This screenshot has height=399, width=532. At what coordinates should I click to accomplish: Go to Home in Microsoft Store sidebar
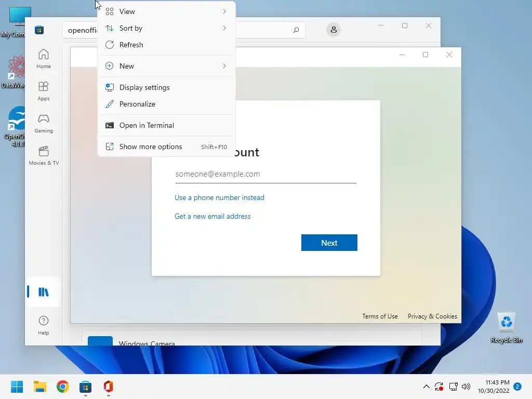44,59
